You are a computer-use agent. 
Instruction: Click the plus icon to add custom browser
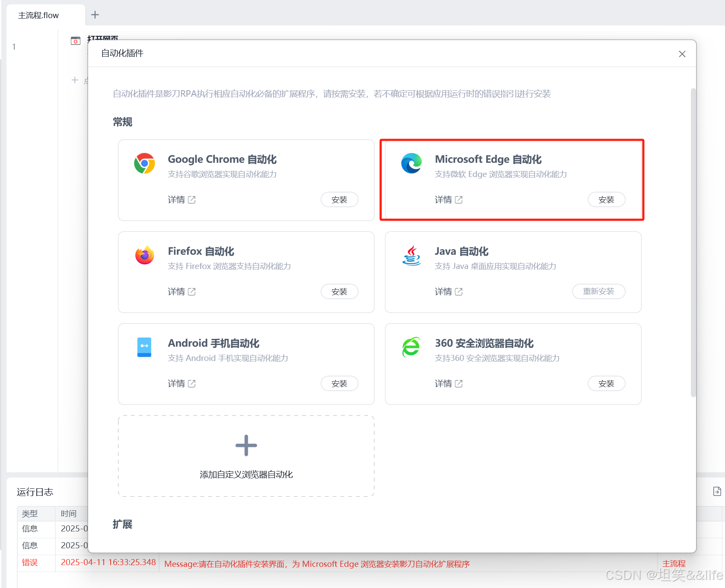pos(246,446)
